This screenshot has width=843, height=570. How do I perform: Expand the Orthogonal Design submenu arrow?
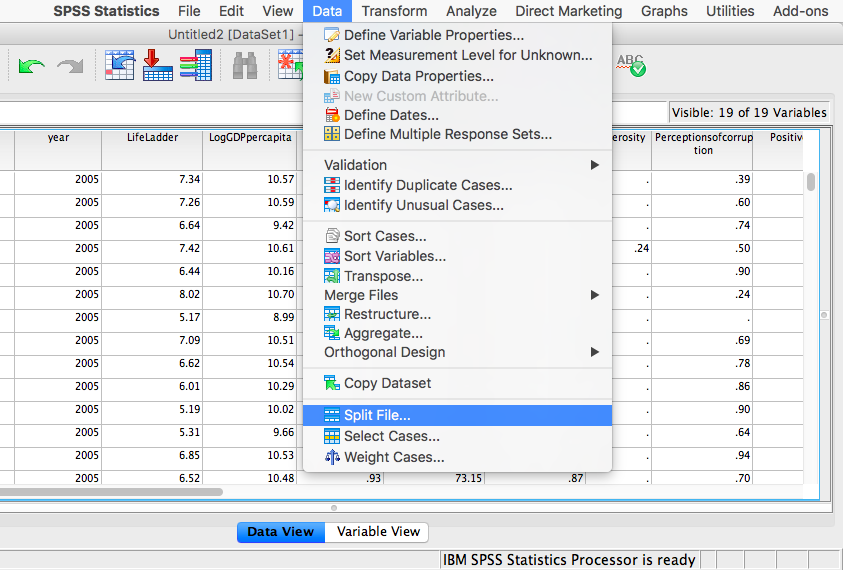tap(594, 352)
